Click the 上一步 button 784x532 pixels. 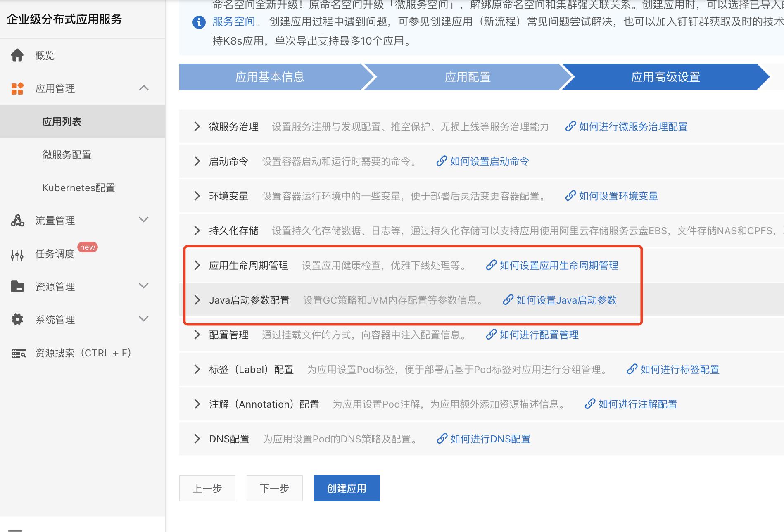pyautogui.click(x=207, y=488)
